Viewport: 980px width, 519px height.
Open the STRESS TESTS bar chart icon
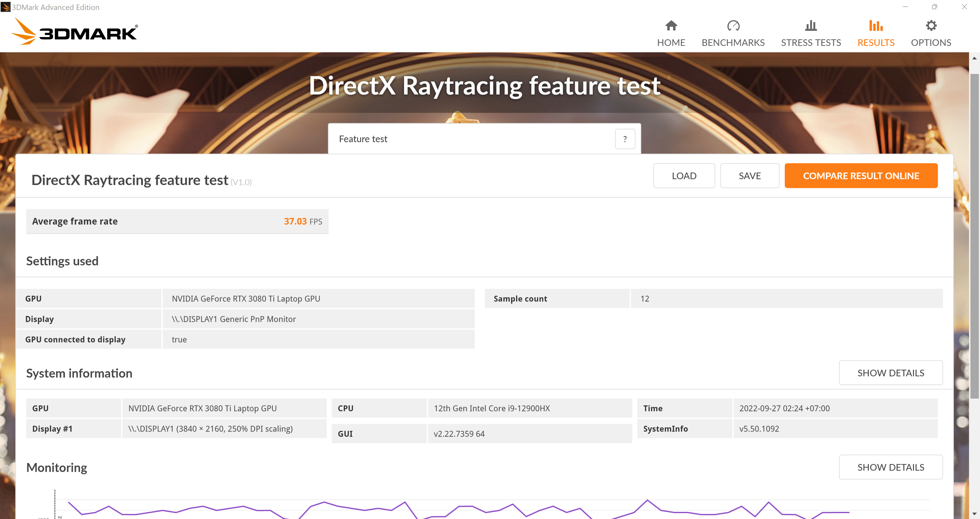coord(811,26)
